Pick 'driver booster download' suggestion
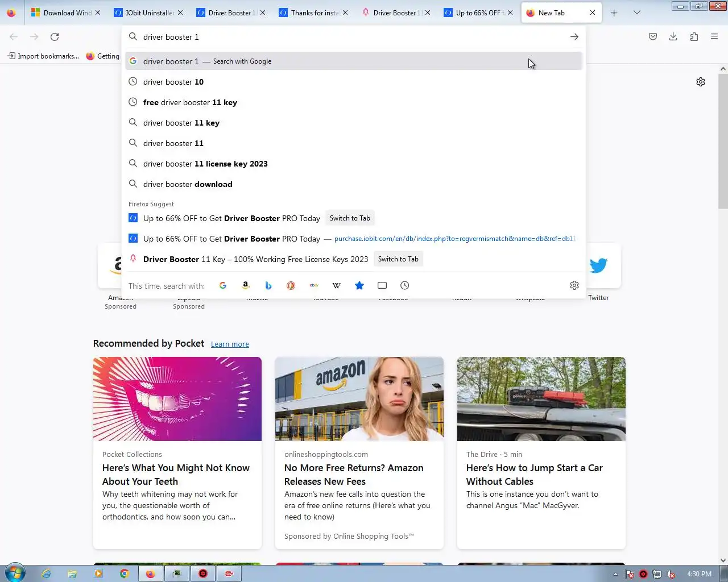 click(x=354, y=184)
